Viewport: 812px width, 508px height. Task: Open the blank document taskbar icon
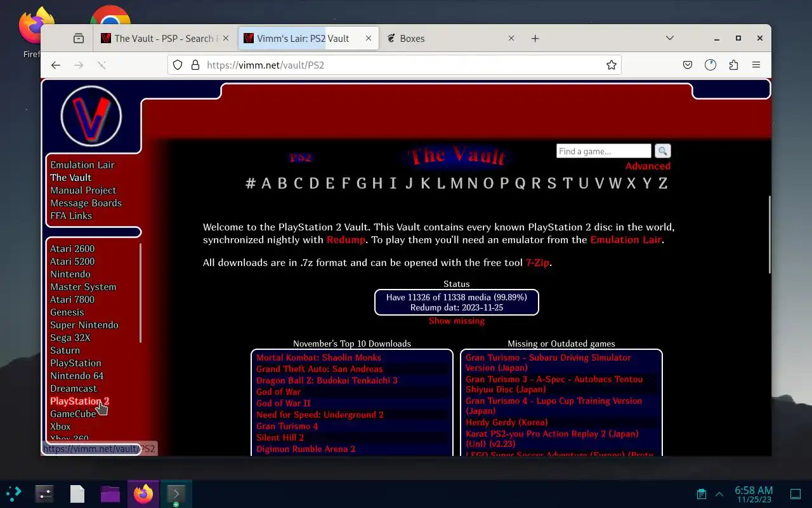coord(77,493)
